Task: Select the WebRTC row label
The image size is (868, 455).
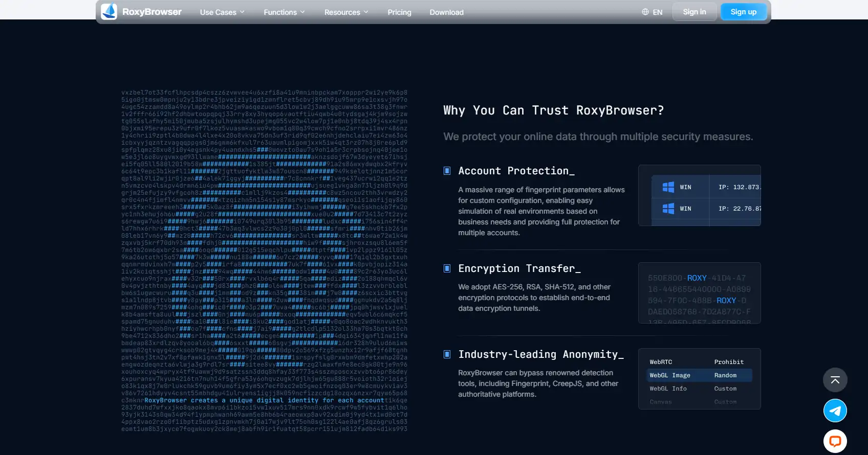Action: click(x=661, y=362)
